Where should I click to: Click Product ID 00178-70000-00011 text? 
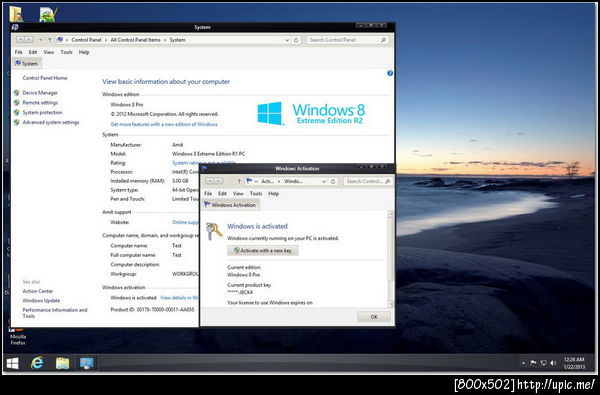pyautogui.click(x=152, y=310)
